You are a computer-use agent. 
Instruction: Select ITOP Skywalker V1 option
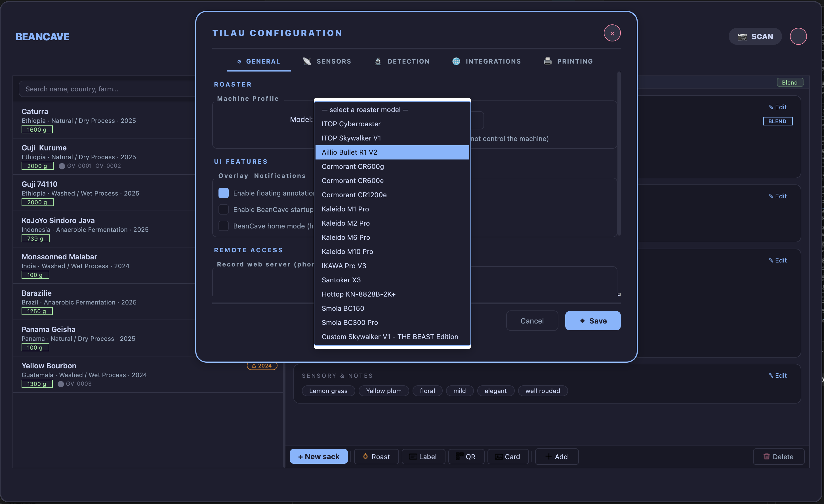coord(392,138)
